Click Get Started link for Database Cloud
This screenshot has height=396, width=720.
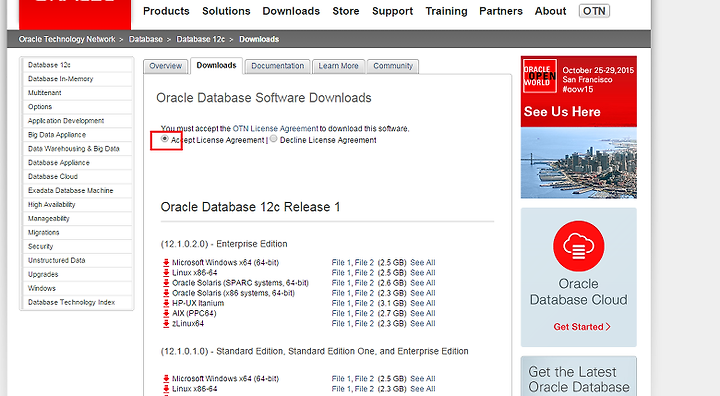click(x=582, y=327)
